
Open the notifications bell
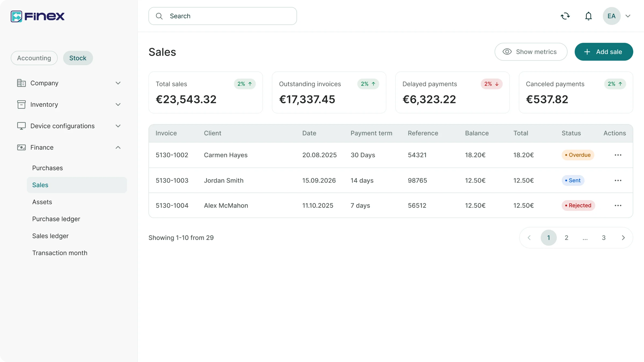(588, 16)
